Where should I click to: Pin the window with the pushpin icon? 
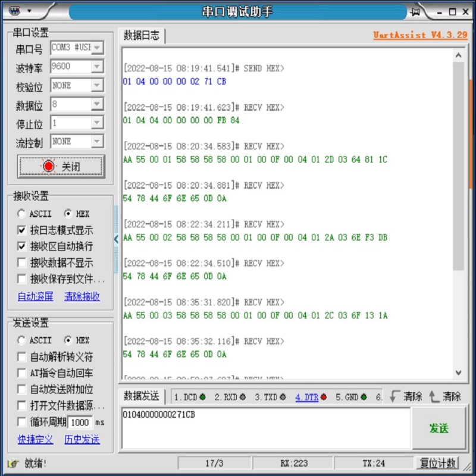415,11
